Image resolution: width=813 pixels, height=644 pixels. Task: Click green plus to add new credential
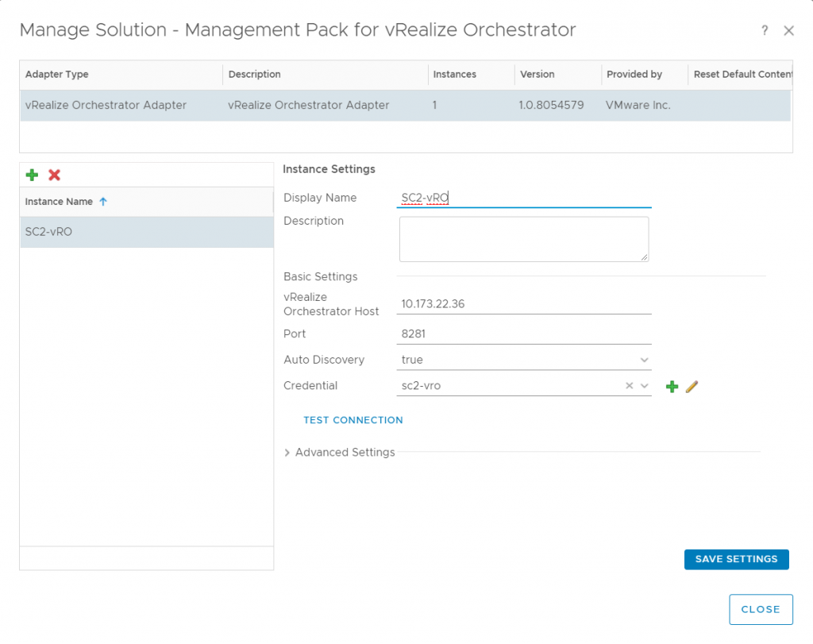672,387
